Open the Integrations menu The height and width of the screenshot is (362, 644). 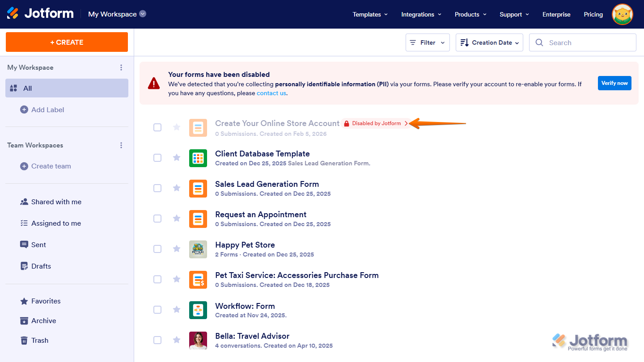(421, 14)
